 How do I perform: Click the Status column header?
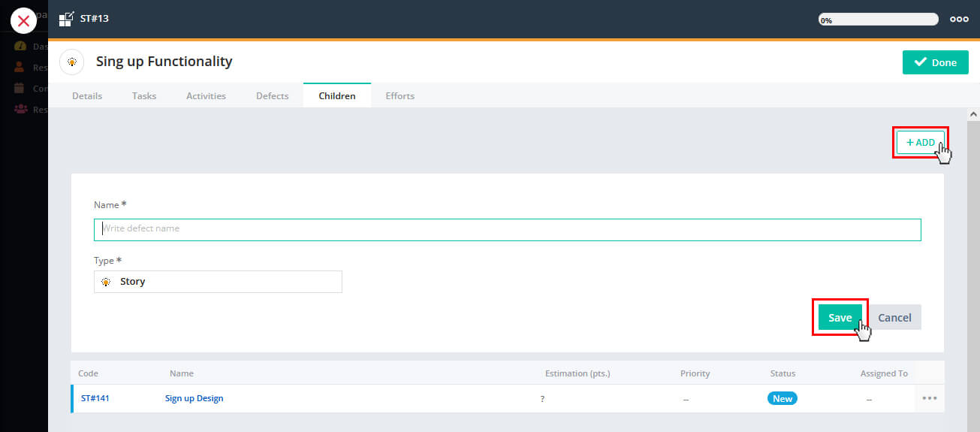click(782, 373)
